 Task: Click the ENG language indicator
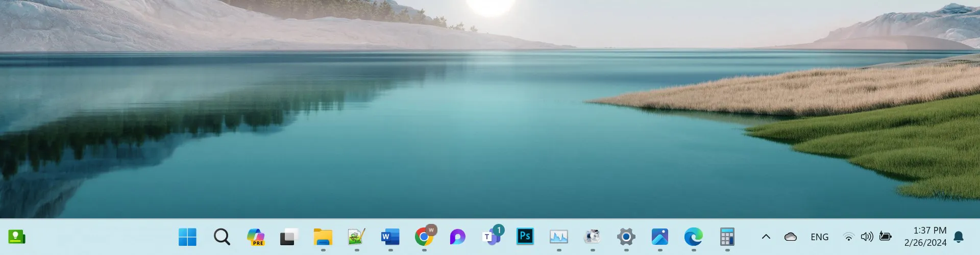(819, 237)
